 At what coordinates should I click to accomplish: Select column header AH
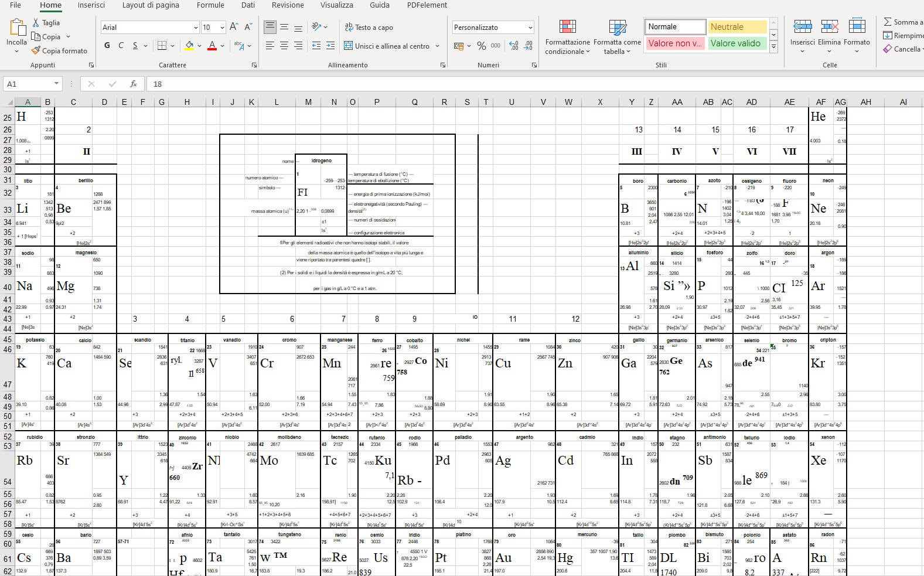pyautogui.click(x=865, y=102)
